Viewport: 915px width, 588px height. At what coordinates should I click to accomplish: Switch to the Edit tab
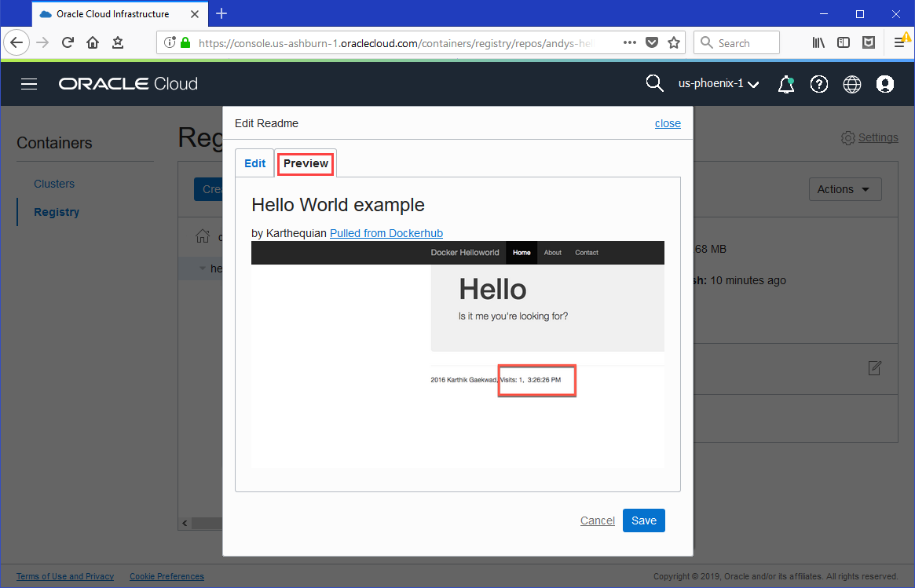coord(254,163)
